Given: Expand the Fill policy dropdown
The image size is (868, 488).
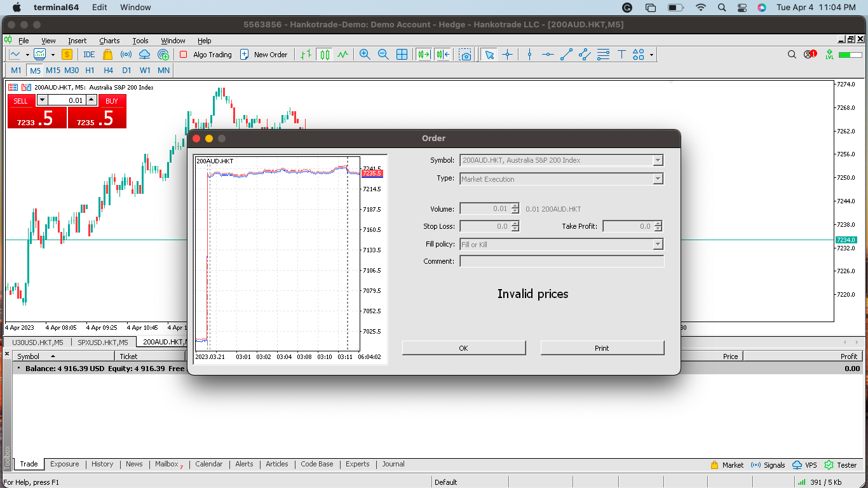Looking at the screenshot, I should coord(658,245).
